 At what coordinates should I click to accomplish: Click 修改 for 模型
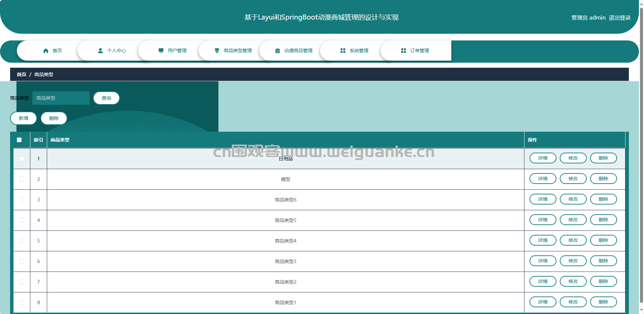[573, 179]
